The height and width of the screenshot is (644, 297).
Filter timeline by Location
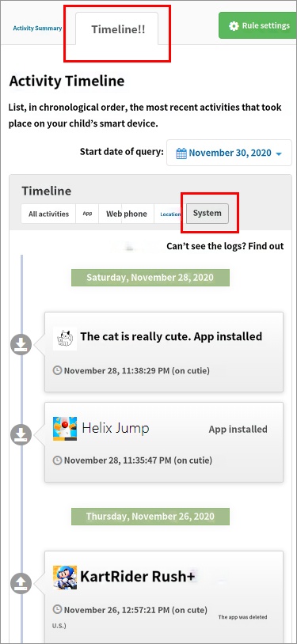tap(170, 214)
